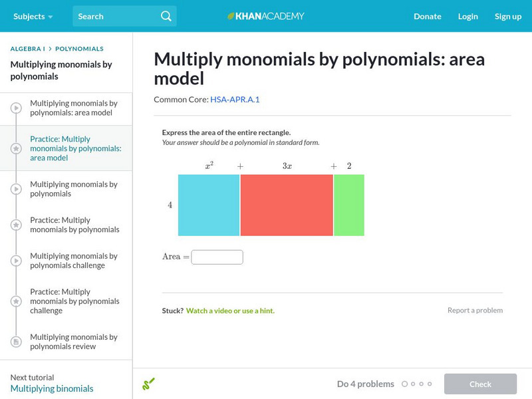Click the star icon beside Practice: area model
The width and height of the screenshot is (532, 399).
point(17,148)
